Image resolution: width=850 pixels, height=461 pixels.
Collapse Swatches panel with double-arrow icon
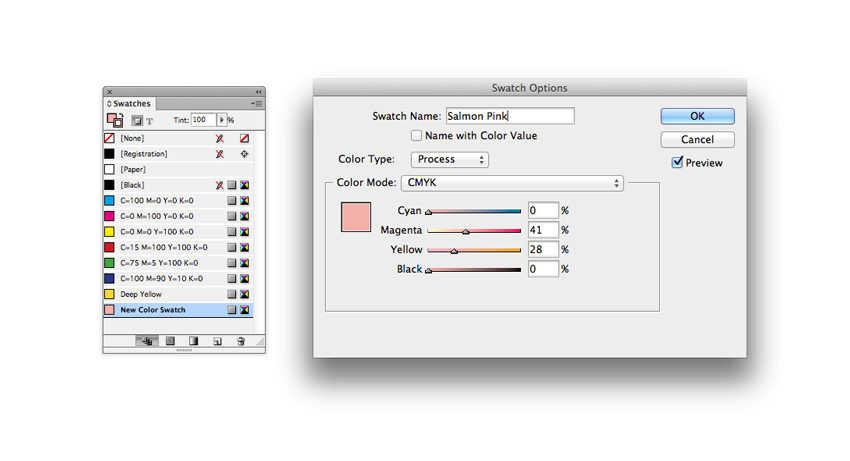(x=259, y=92)
